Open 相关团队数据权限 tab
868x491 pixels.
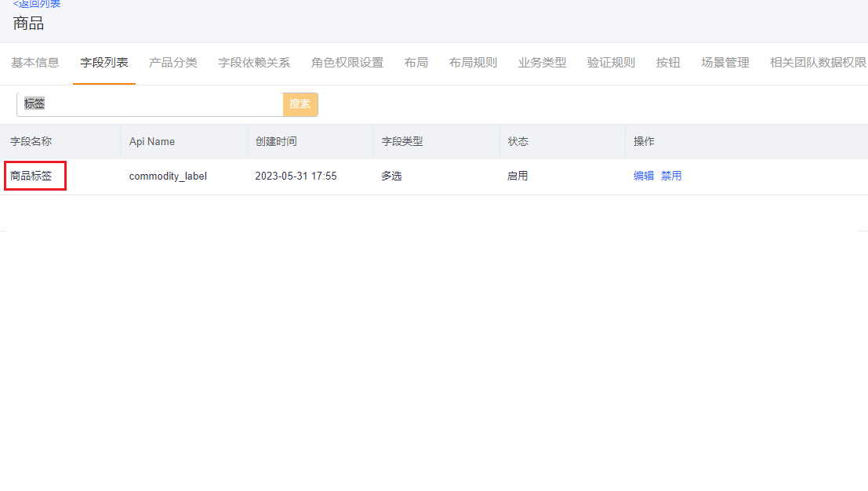pos(818,63)
